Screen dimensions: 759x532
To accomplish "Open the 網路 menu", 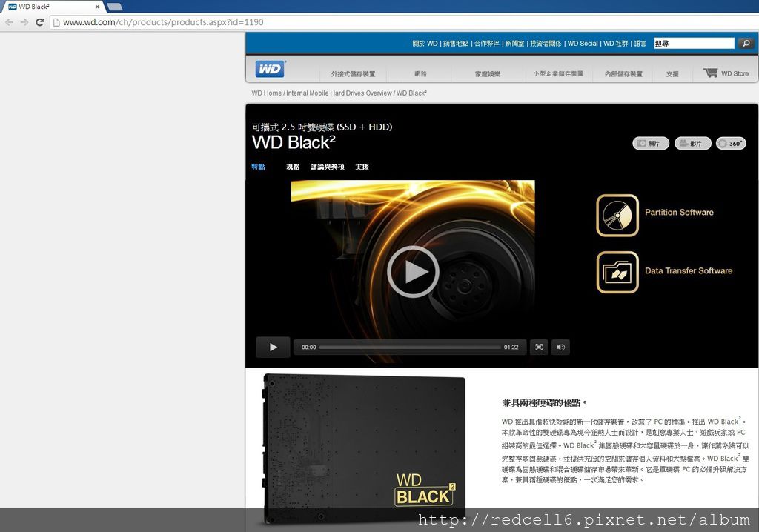I will [x=420, y=74].
